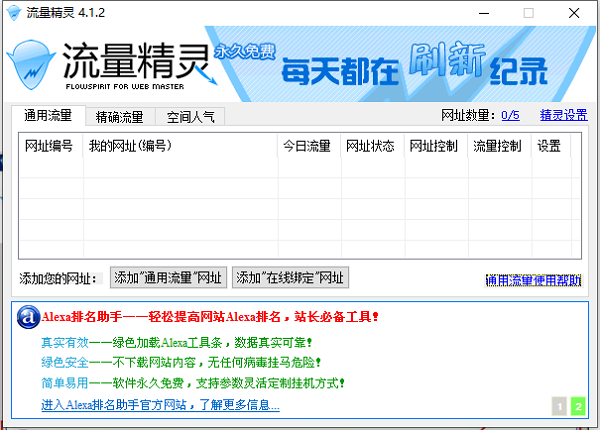Click the blue Alexa 'a' icon
The height and width of the screenshot is (430, 600).
(28, 317)
